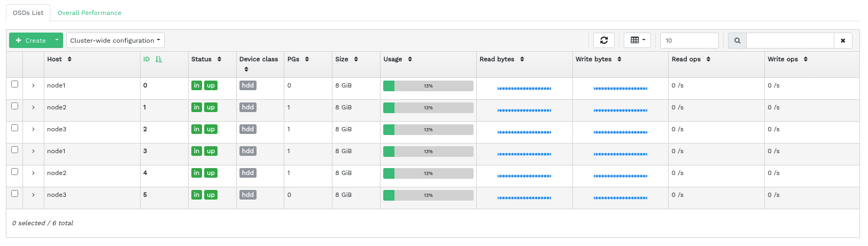Click the green Create button
Image resolution: width=868 pixels, height=246 pixels.
(30, 41)
